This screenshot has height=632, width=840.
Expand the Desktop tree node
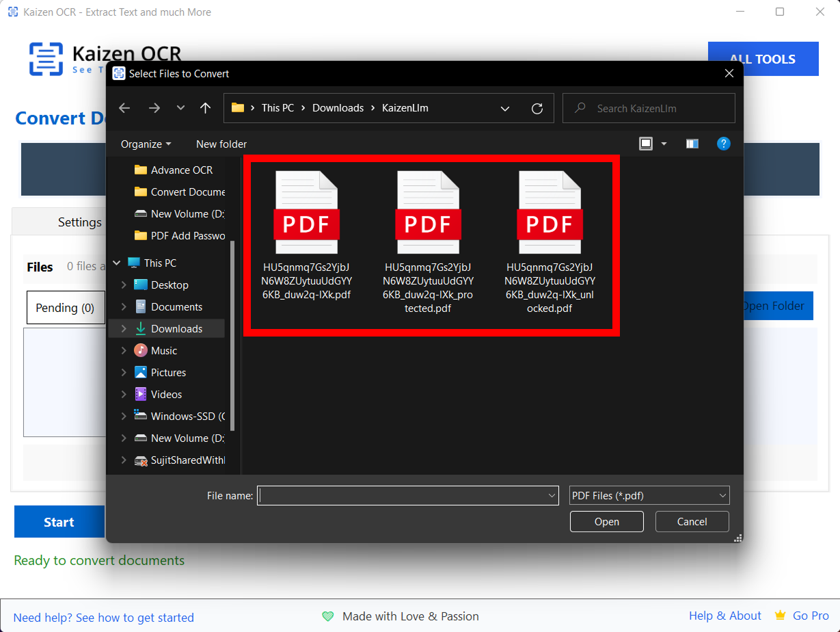[x=124, y=285]
